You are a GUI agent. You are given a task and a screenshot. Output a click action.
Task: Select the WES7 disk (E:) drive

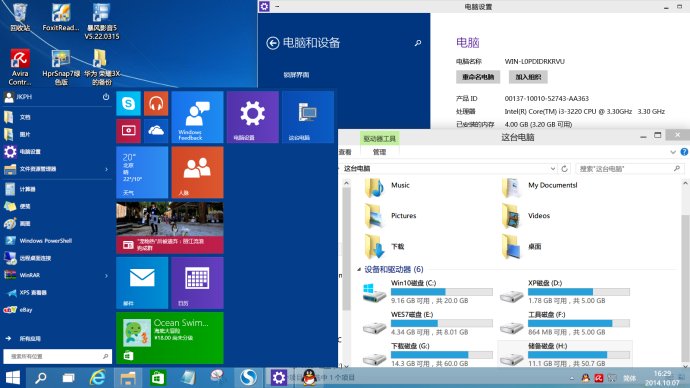[428, 323]
